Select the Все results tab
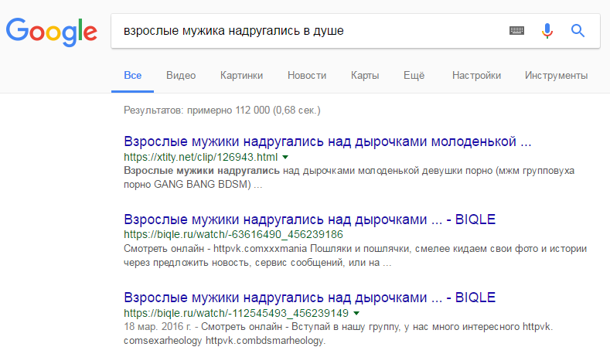This screenshot has width=610, height=364. 133,76
